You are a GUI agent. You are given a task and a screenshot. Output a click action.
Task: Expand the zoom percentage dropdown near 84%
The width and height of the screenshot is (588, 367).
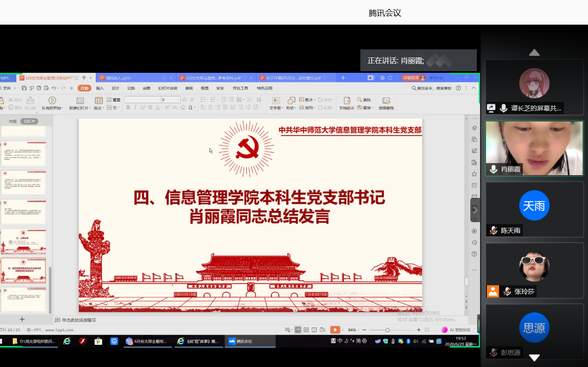tap(358, 329)
